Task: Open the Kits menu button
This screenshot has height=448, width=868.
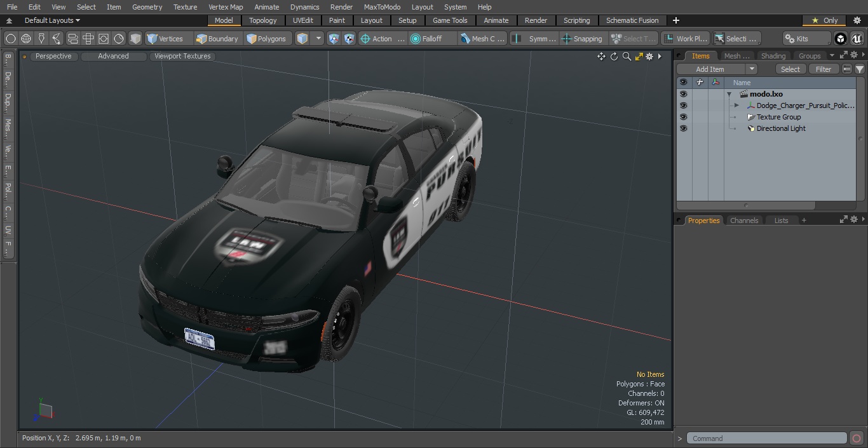Action: pyautogui.click(x=806, y=39)
